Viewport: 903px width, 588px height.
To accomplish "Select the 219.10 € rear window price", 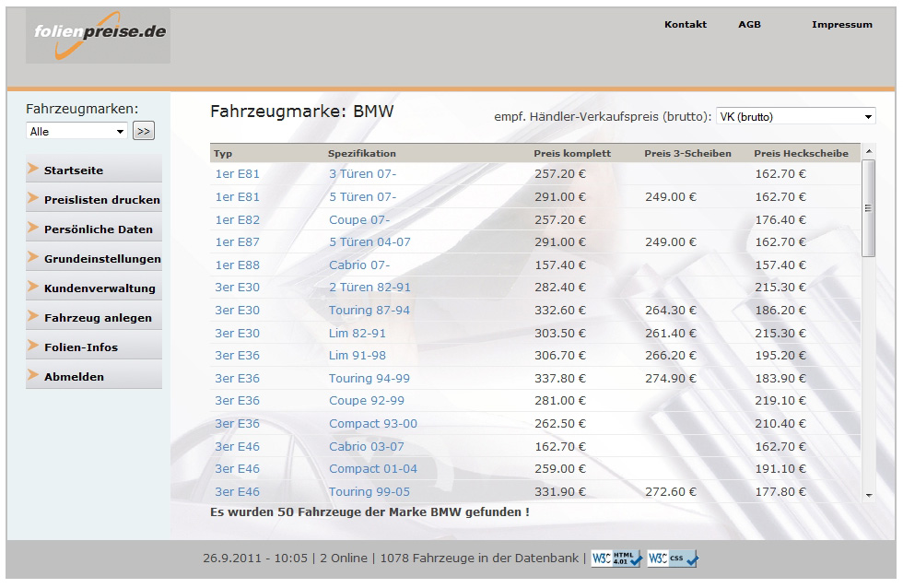I will tap(780, 401).
